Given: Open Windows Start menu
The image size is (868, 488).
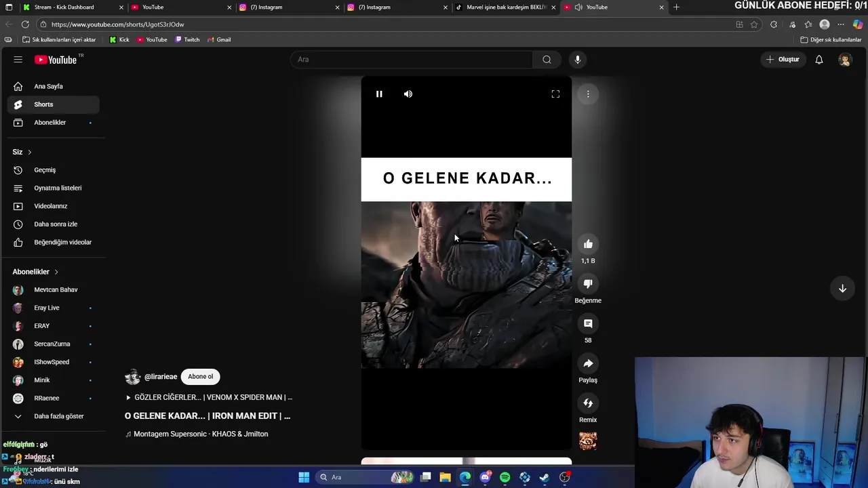Looking at the screenshot, I should pyautogui.click(x=304, y=477).
